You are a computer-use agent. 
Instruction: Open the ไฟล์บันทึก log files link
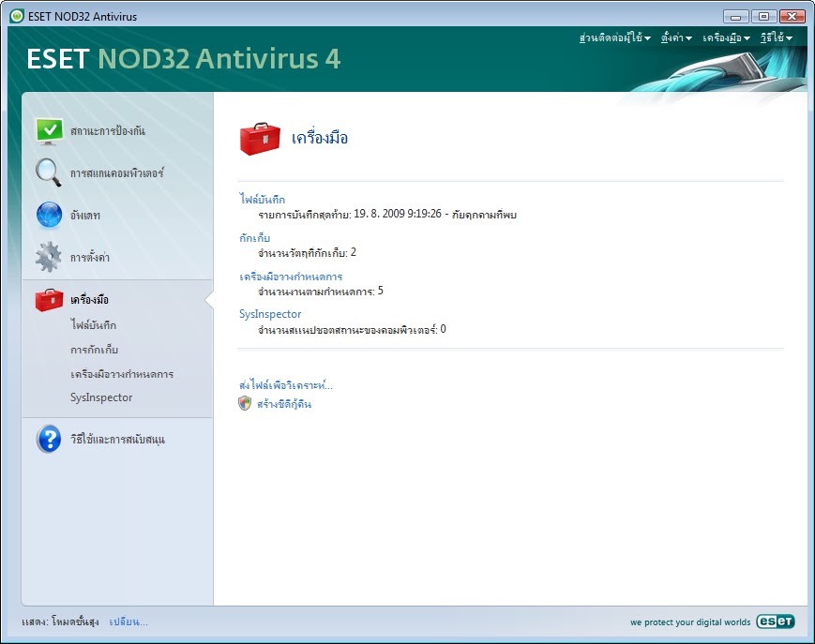260,199
